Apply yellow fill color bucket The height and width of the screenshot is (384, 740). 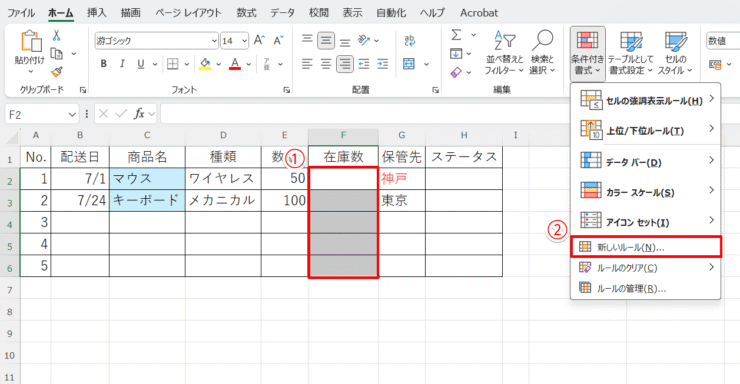pyautogui.click(x=205, y=64)
